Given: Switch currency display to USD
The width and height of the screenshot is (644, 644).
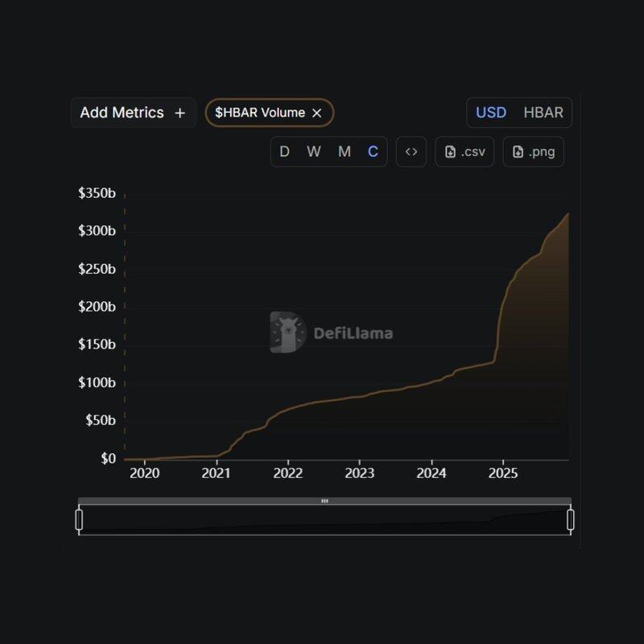Looking at the screenshot, I should 491,113.
